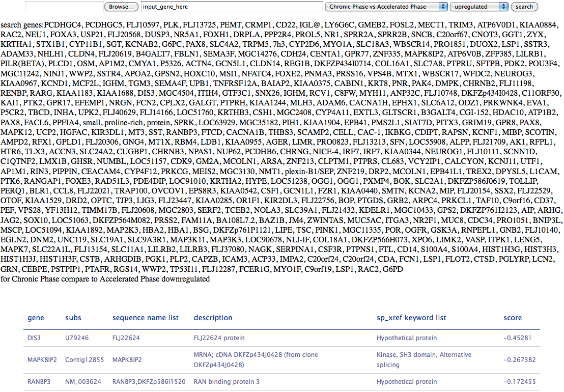The width and height of the screenshot is (564, 392).
Task: Click the NM_003624 subs entry
Action: (x=84, y=381)
